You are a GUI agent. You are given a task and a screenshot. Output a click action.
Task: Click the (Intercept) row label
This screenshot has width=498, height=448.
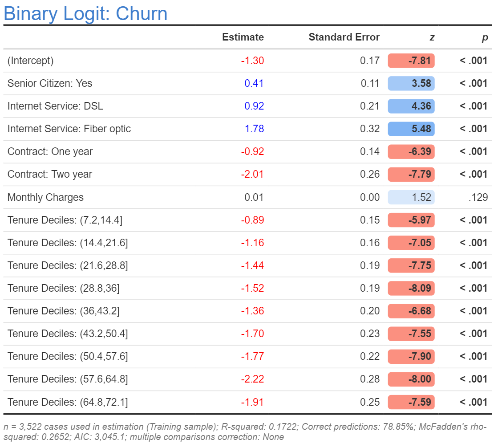tap(30, 61)
